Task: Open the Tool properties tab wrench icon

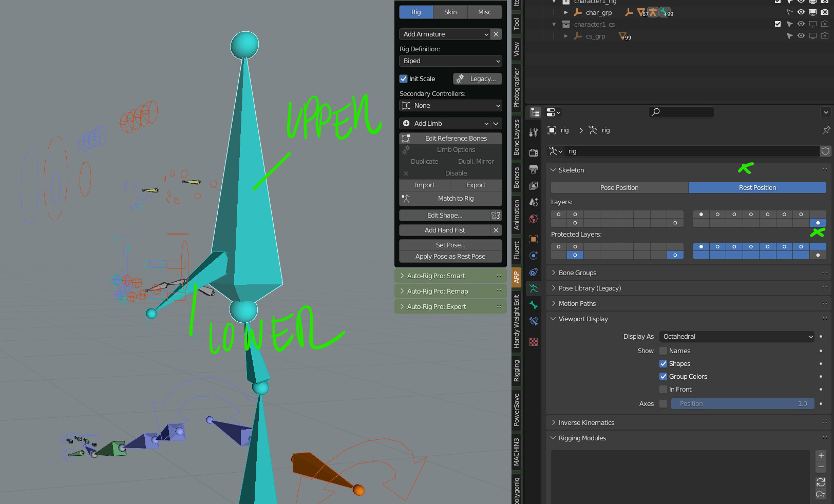Action: [534, 132]
